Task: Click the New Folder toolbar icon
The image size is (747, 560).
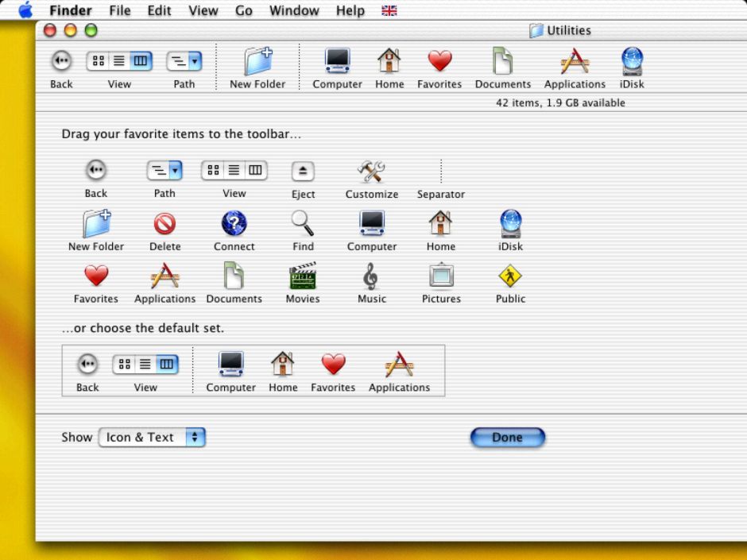Action: (x=257, y=61)
